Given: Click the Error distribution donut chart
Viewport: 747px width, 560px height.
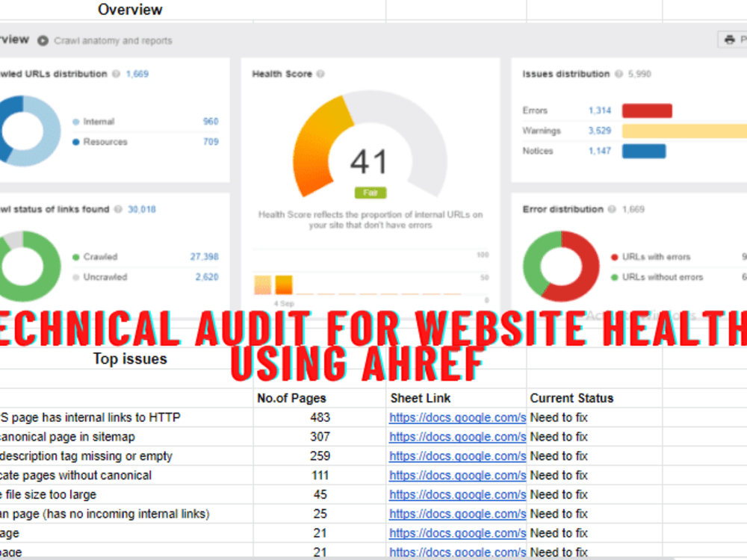Looking at the screenshot, I should pos(561,267).
